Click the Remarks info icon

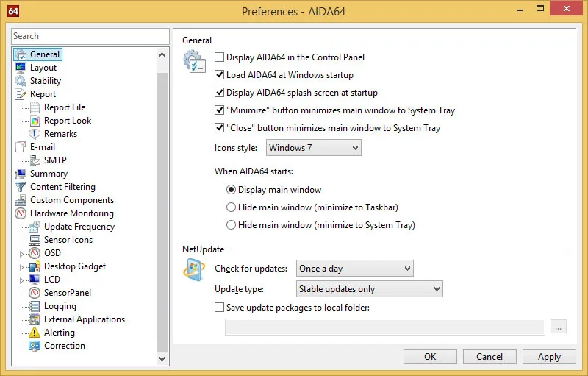pos(35,134)
